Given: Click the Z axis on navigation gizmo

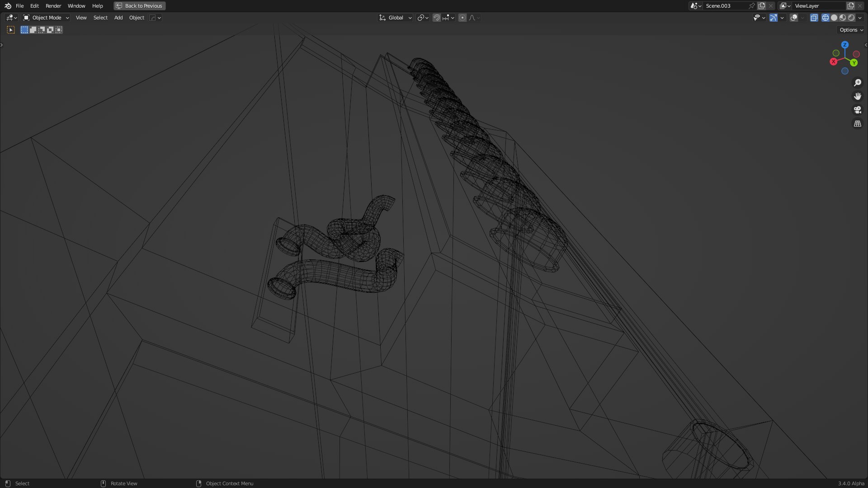Looking at the screenshot, I should pos(845,45).
